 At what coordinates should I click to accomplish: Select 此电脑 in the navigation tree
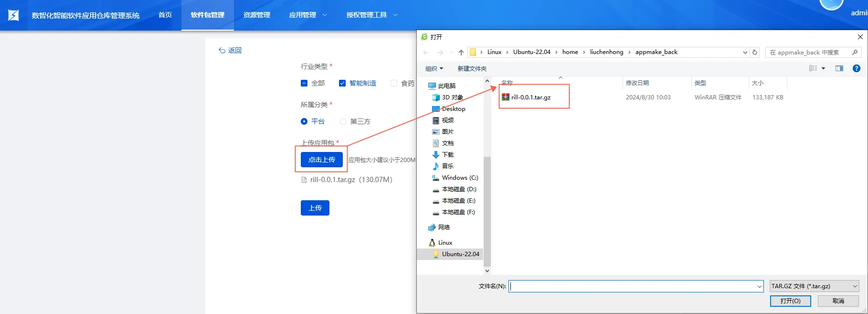(x=442, y=86)
